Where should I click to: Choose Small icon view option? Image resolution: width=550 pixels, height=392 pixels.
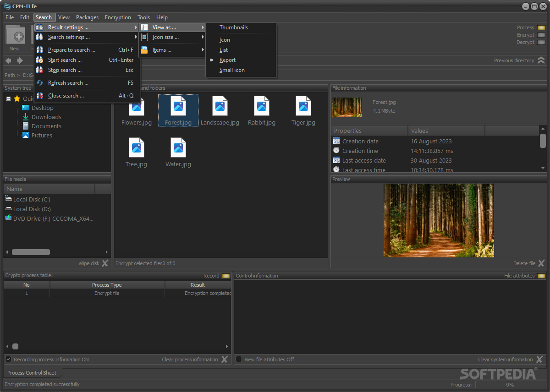(x=232, y=70)
